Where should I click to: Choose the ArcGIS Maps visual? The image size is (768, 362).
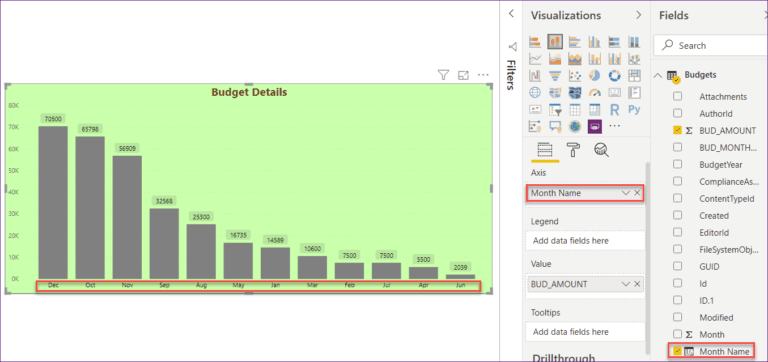click(x=575, y=126)
